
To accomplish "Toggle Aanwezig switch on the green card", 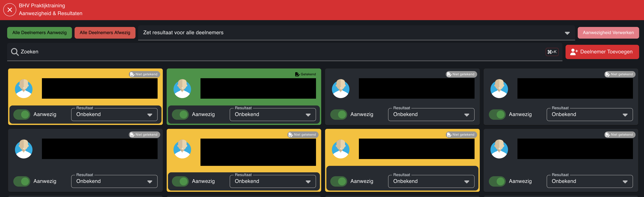I will (x=180, y=114).
